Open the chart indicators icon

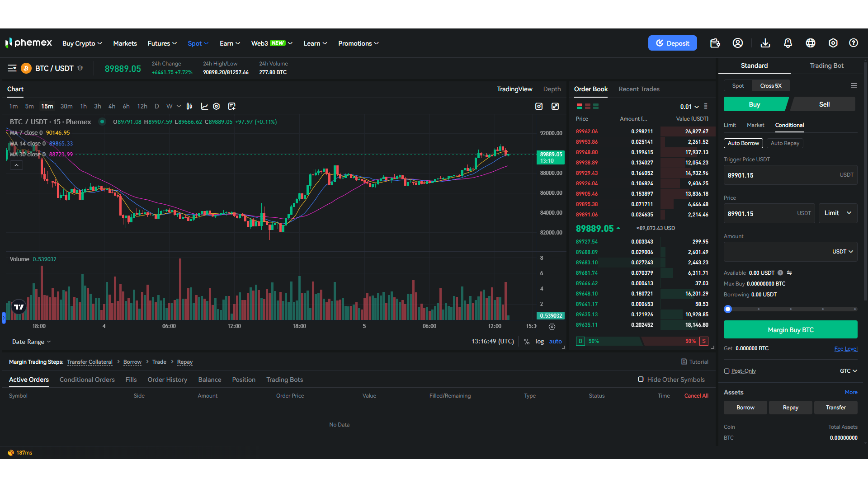click(204, 107)
